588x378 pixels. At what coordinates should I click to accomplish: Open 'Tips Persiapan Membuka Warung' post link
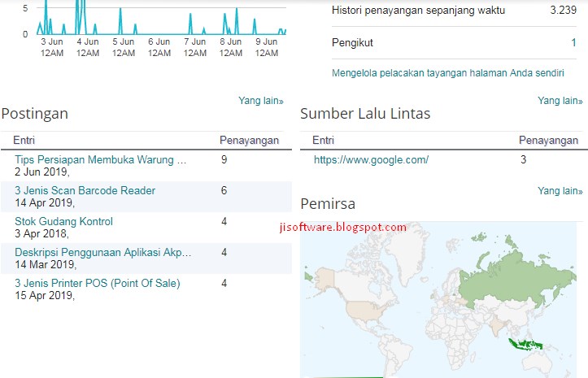point(100,160)
